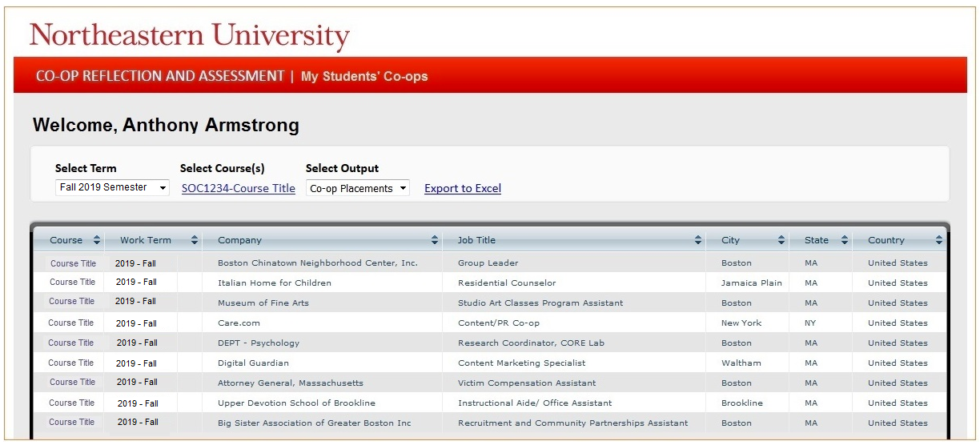980x445 pixels.
Task: Open the Select Output dropdown
Action: [x=358, y=188]
